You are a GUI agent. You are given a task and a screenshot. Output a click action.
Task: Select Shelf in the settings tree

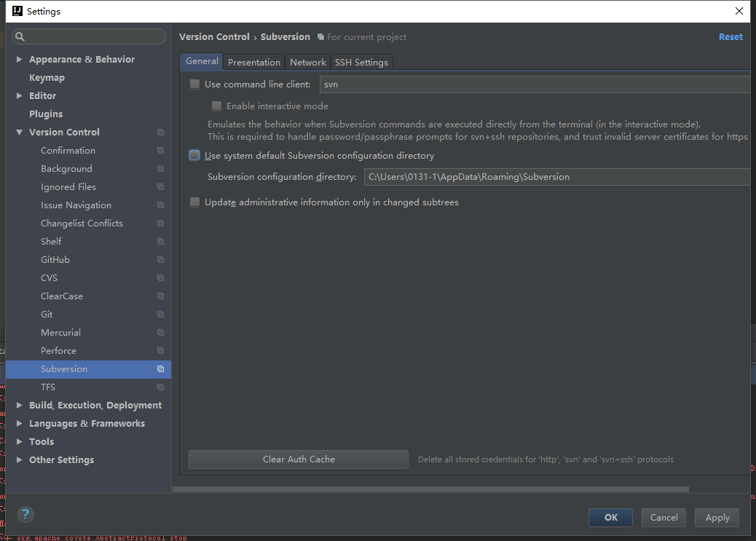click(51, 242)
